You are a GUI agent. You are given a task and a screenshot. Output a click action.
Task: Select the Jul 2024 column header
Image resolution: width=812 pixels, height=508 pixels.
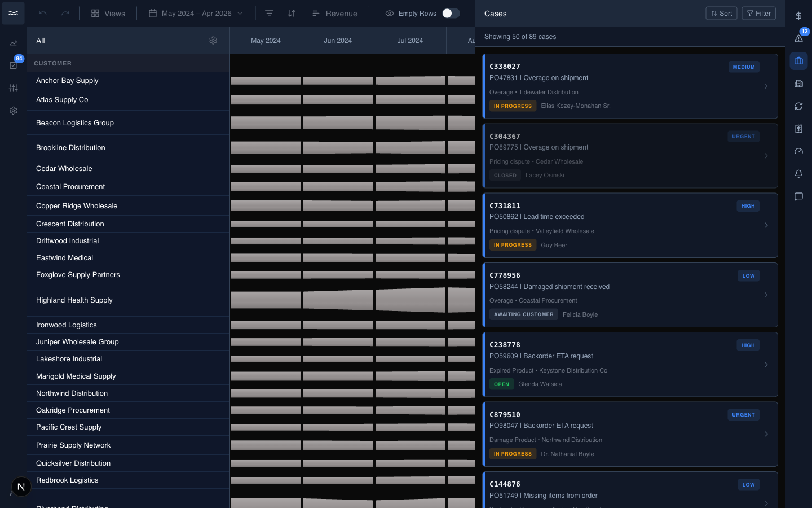click(410, 41)
